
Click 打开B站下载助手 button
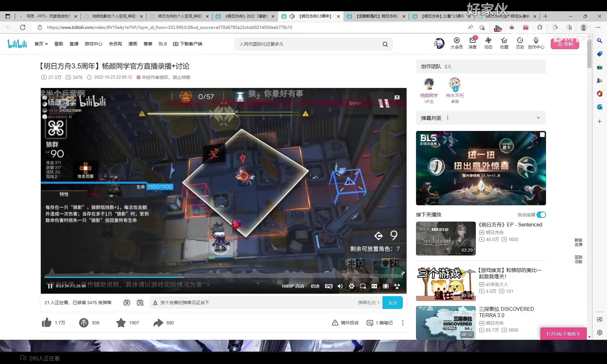(563, 334)
